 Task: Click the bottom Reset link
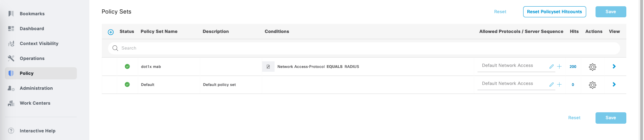pos(574,118)
